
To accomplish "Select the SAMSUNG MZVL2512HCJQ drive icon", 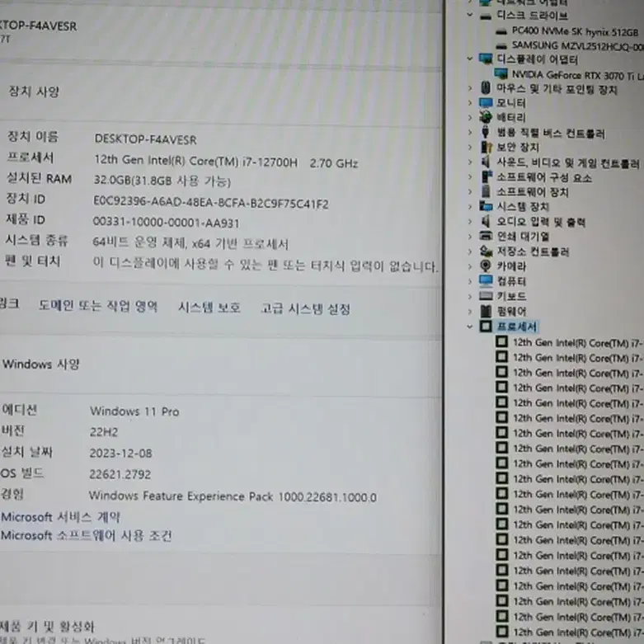I will point(501,45).
